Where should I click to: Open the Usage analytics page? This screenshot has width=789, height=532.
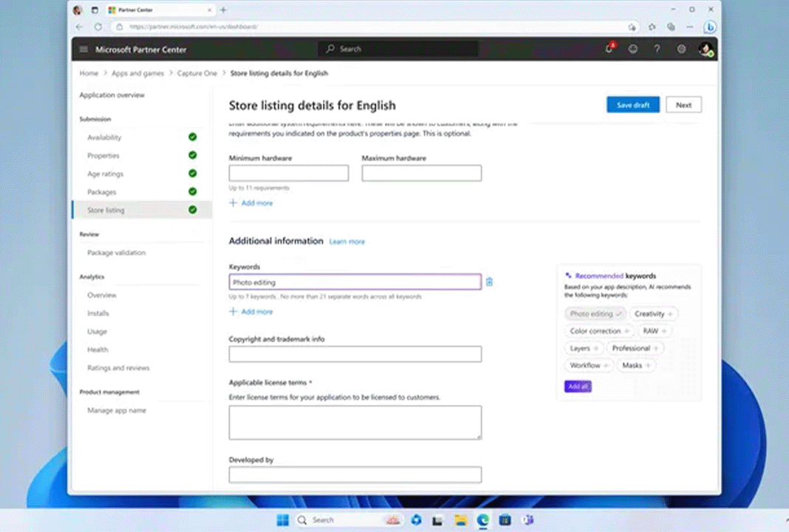click(97, 331)
